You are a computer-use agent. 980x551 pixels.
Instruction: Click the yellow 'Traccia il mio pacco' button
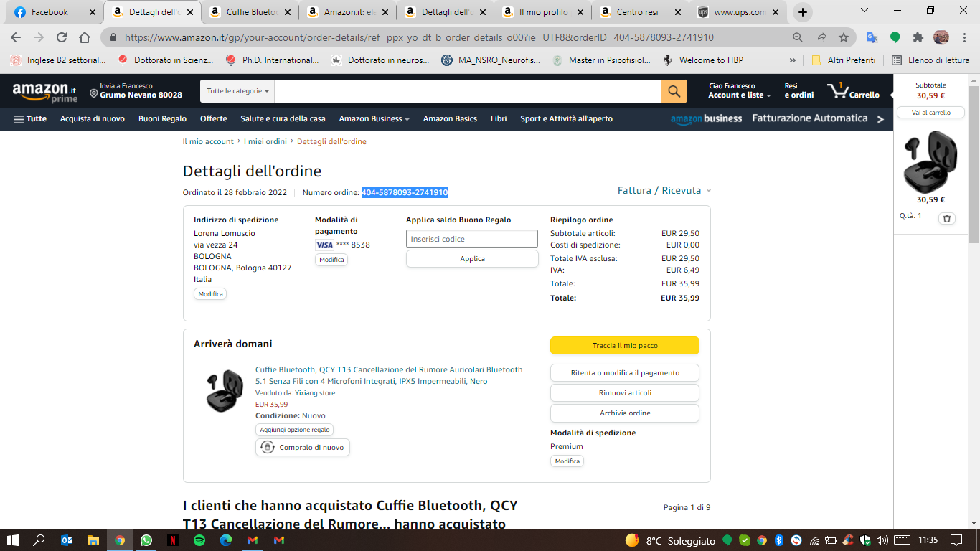[x=624, y=346]
